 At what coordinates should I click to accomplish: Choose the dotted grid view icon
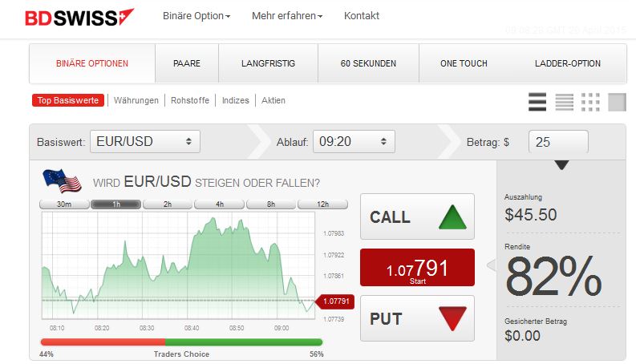tap(590, 102)
